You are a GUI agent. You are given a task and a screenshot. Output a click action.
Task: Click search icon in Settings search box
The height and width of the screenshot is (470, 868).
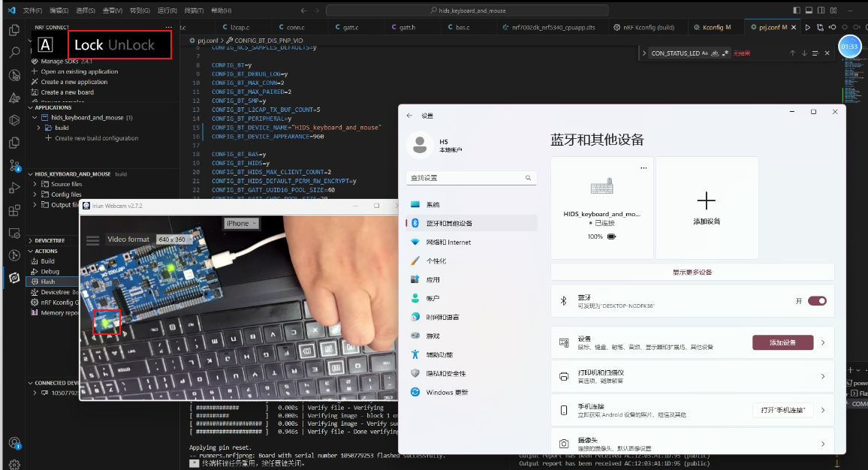(528, 178)
